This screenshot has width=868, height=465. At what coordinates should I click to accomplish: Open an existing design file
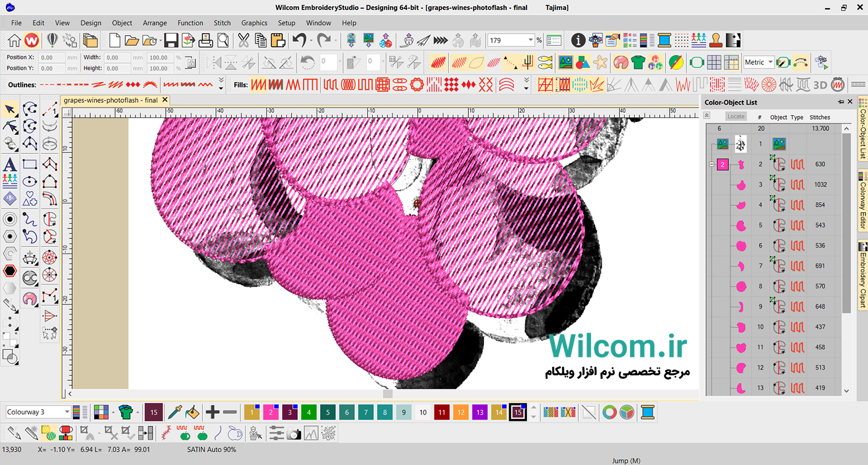(x=131, y=40)
